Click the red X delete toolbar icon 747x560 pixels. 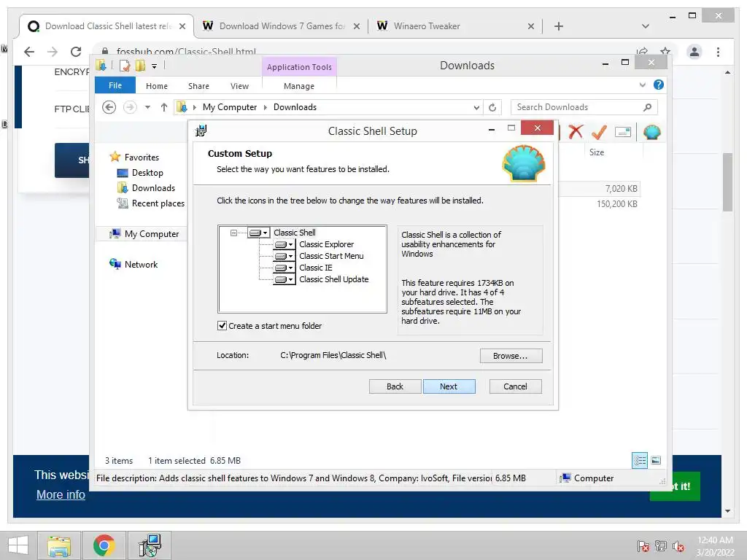576,132
